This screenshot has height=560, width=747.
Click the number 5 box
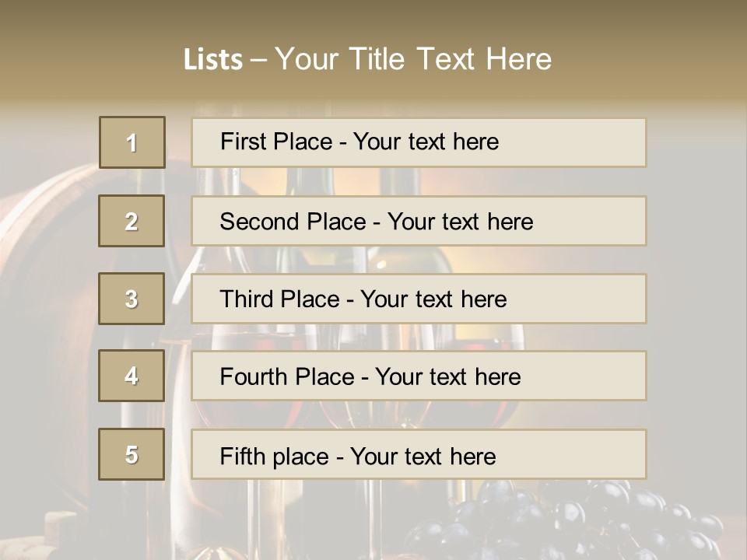coord(132,454)
